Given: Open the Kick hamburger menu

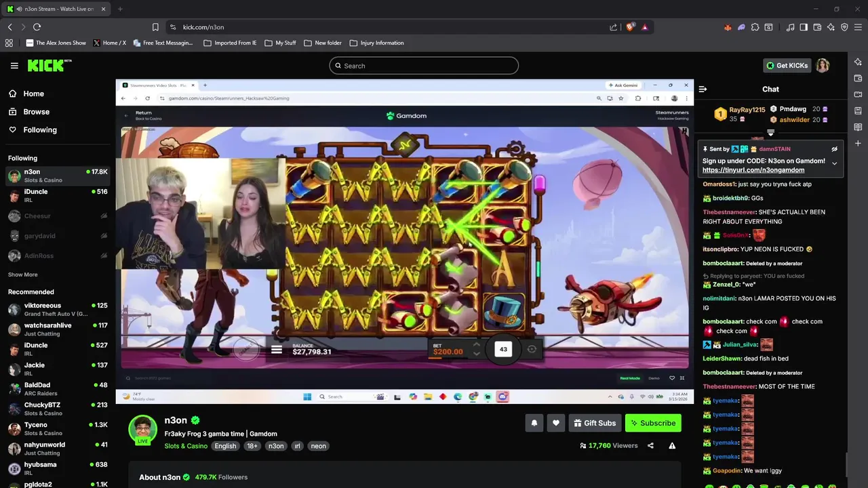Looking at the screenshot, I should click(14, 66).
